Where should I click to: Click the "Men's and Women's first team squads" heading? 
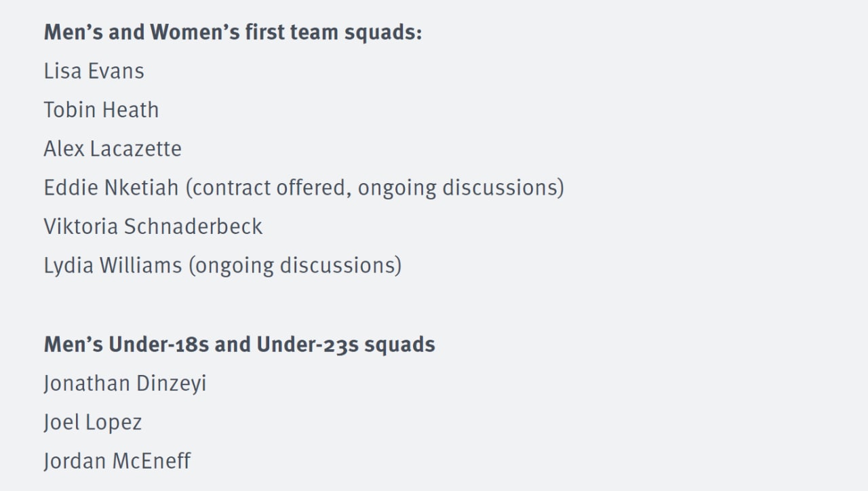click(x=233, y=32)
